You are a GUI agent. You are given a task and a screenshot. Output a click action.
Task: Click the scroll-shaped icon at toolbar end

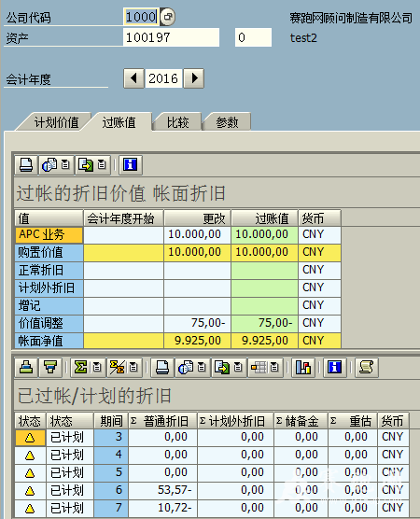tap(367, 367)
